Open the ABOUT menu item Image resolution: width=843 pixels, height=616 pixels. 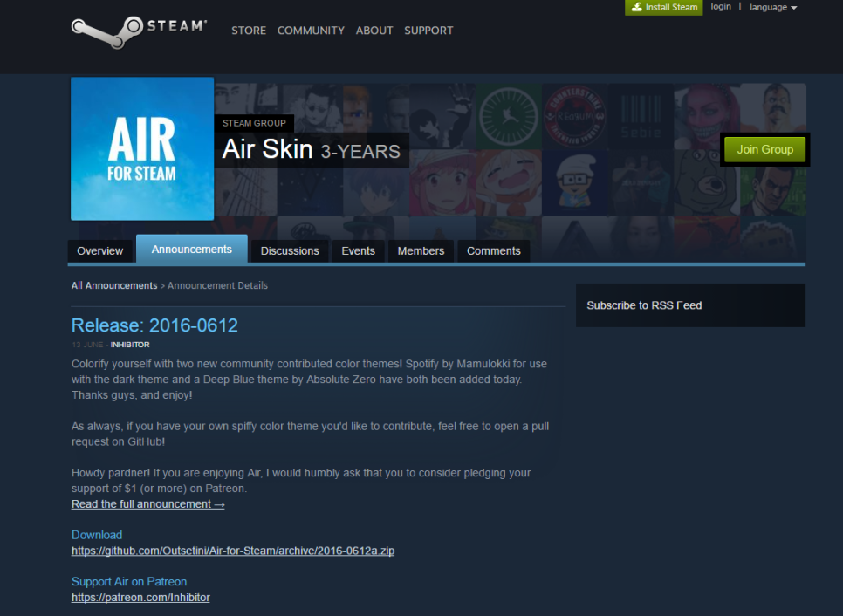pos(374,31)
